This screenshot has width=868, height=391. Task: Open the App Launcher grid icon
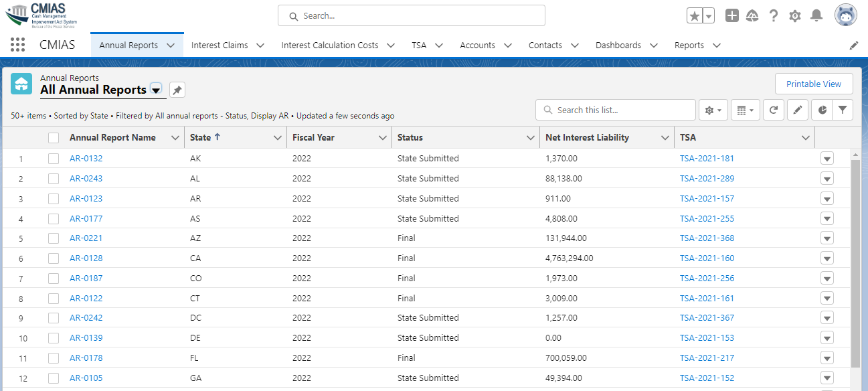[18, 45]
